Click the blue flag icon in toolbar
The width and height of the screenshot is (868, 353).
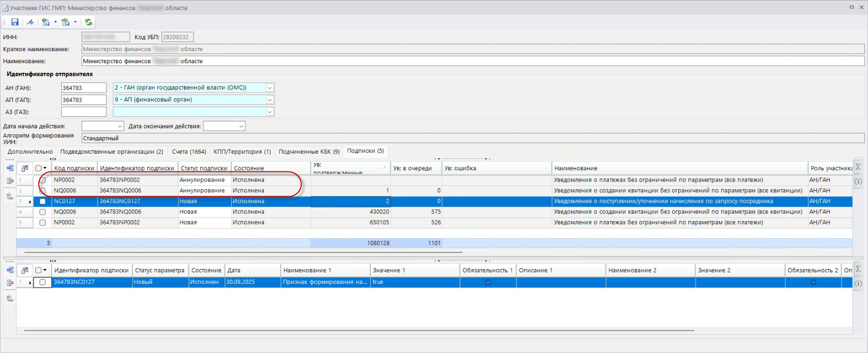tap(30, 22)
